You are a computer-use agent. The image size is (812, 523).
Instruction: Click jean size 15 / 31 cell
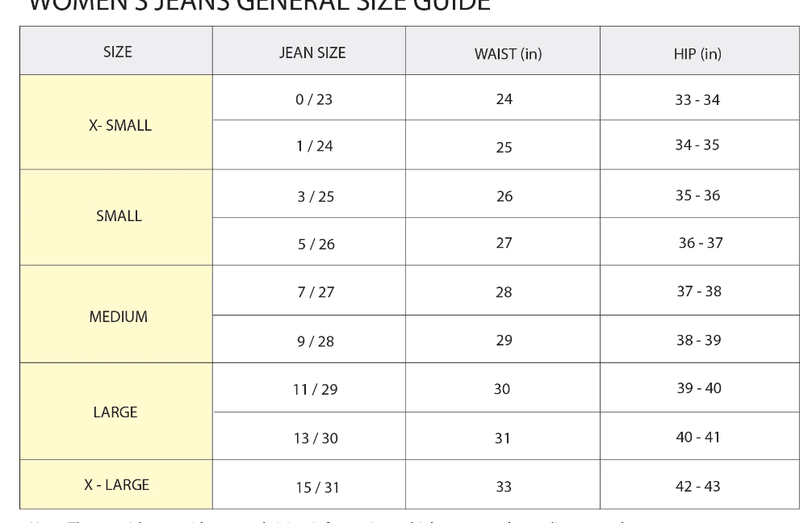[315, 487]
